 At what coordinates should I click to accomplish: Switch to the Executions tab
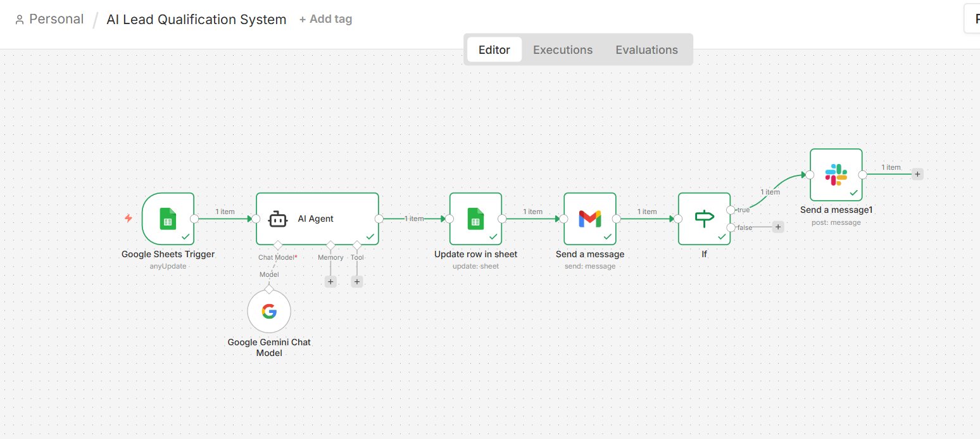(x=563, y=49)
